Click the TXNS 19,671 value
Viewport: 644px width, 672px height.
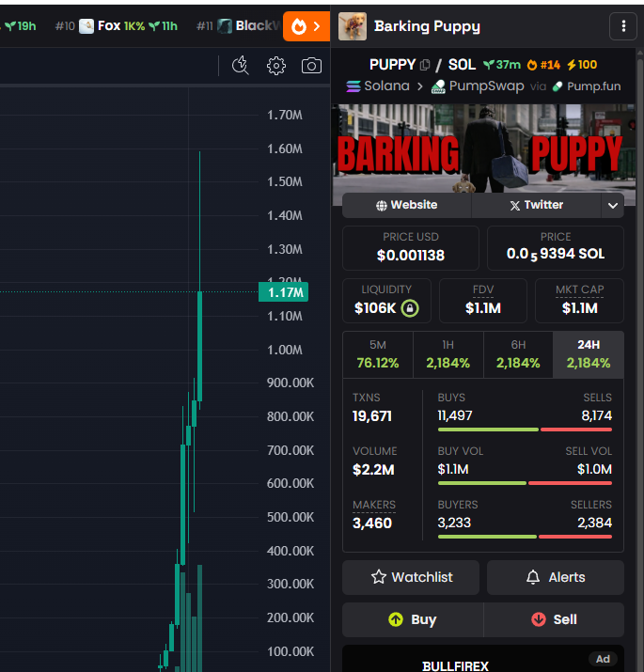(372, 416)
